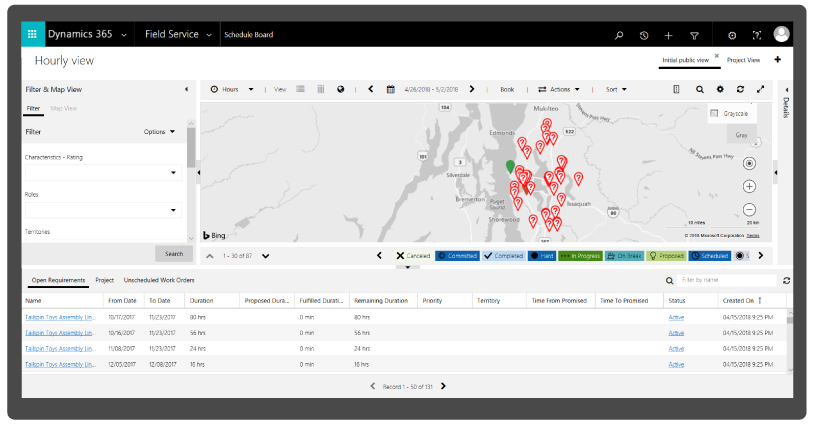Go to next record page
The image size is (814, 424).
point(443,386)
